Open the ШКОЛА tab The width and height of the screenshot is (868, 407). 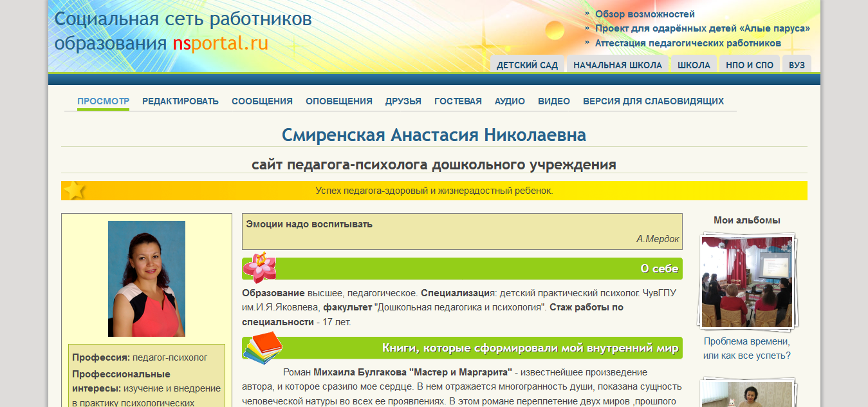(694, 64)
